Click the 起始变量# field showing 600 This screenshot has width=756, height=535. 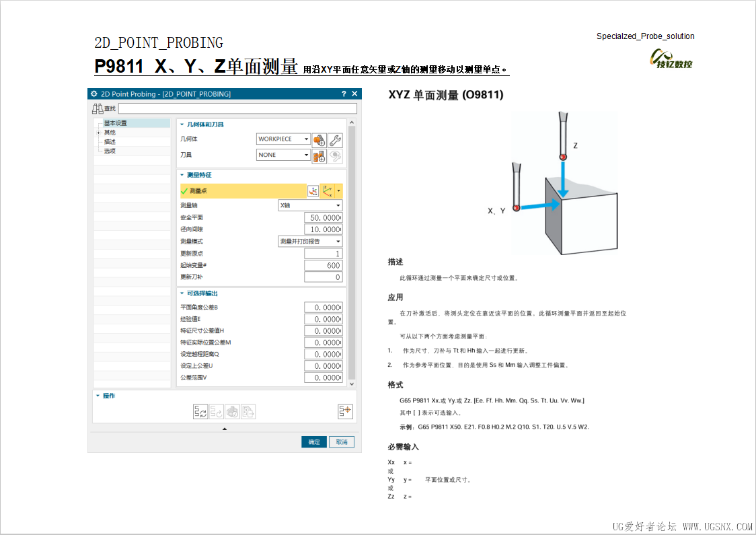(x=324, y=265)
